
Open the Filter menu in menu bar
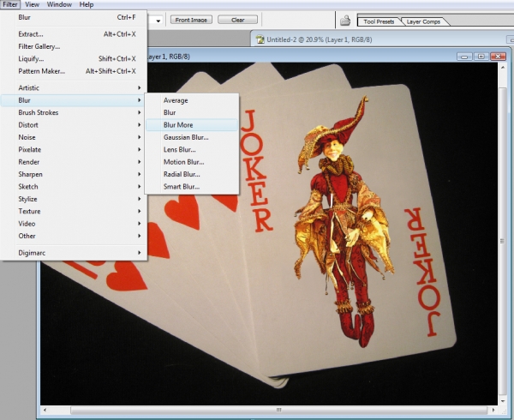coord(10,4)
